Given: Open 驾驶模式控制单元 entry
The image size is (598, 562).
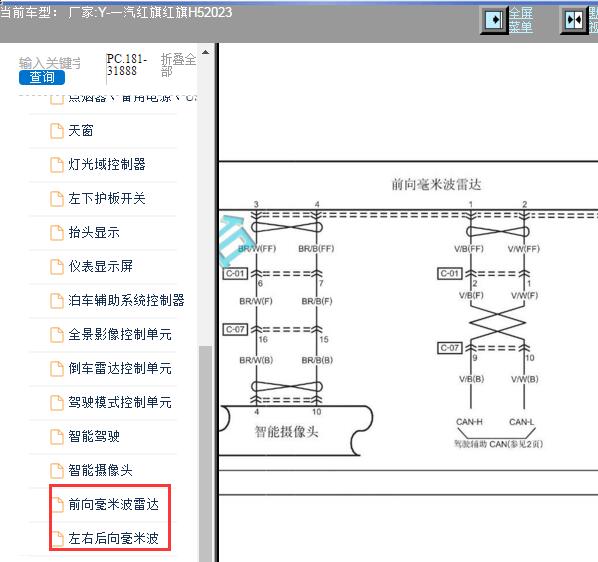Looking at the screenshot, I should pyautogui.click(x=120, y=402).
